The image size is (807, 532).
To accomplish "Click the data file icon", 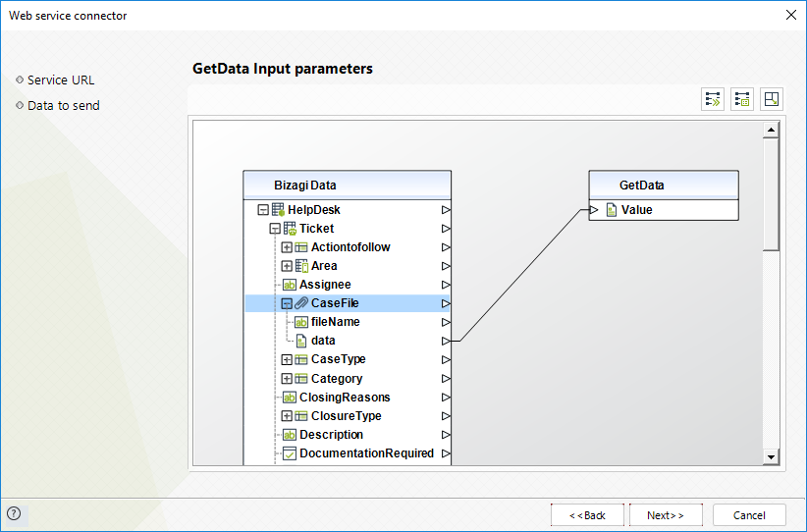I will click(x=301, y=341).
